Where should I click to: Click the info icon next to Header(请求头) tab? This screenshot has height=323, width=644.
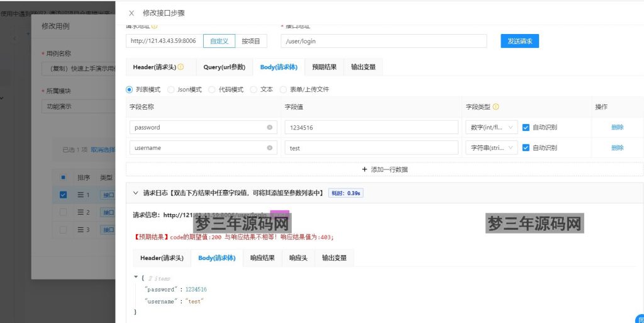click(x=180, y=67)
